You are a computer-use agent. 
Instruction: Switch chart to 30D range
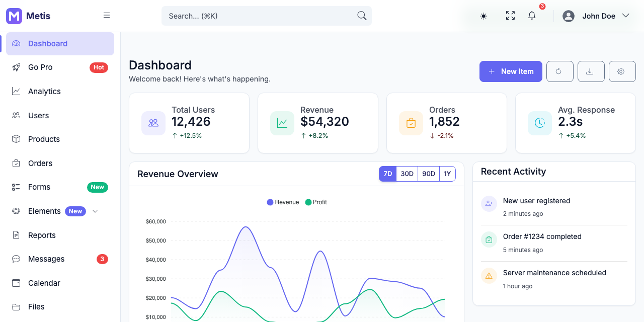coord(407,174)
